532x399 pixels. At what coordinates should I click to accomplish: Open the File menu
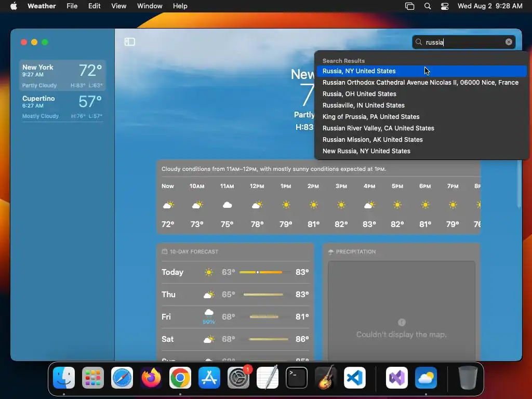(72, 6)
